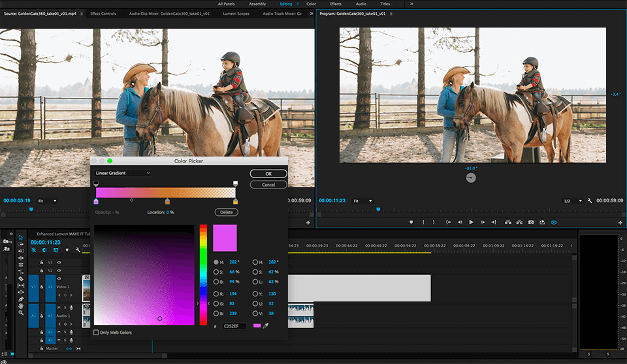This screenshot has width=627, height=364.
Task: Switch to the Color workspace
Action: point(311,4)
